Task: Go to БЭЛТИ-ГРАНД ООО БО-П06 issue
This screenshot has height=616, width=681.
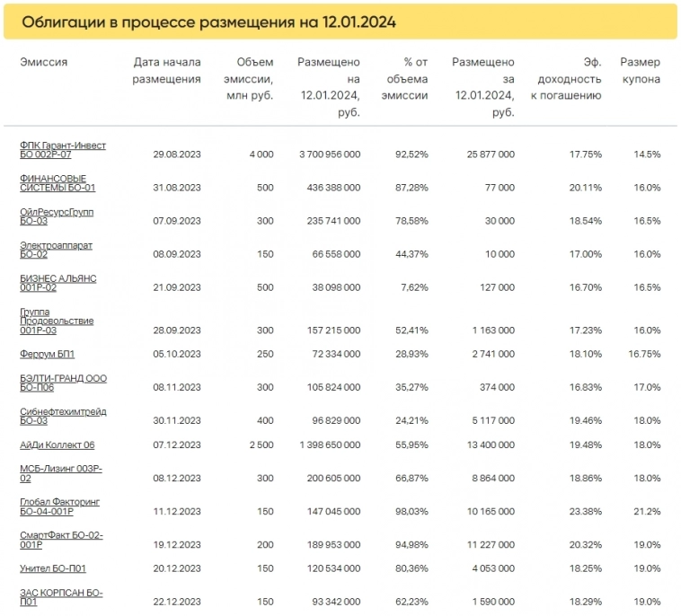Action: (x=63, y=383)
